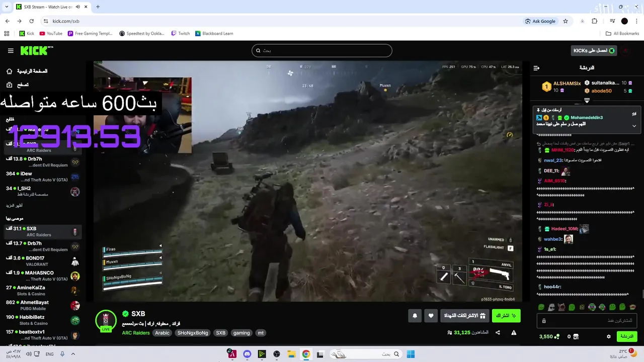Click the SXB channel avatar with LIVE badge

click(106, 320)
